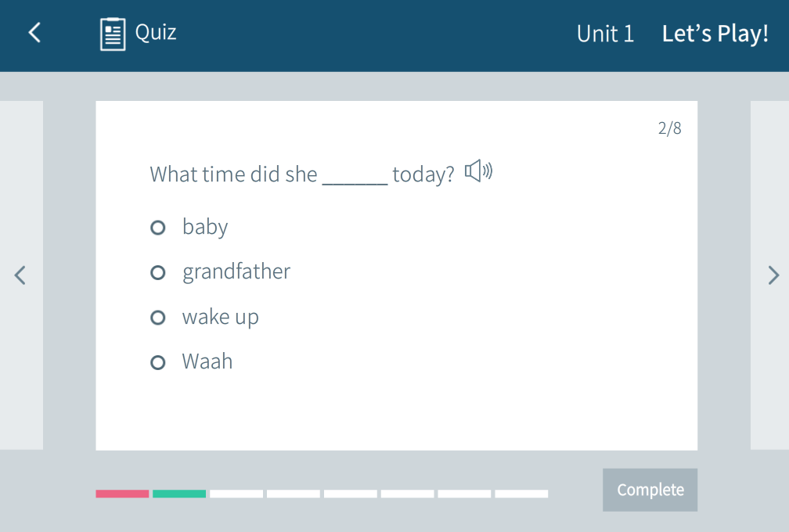Jump to the third progress segment

point(236,494)
